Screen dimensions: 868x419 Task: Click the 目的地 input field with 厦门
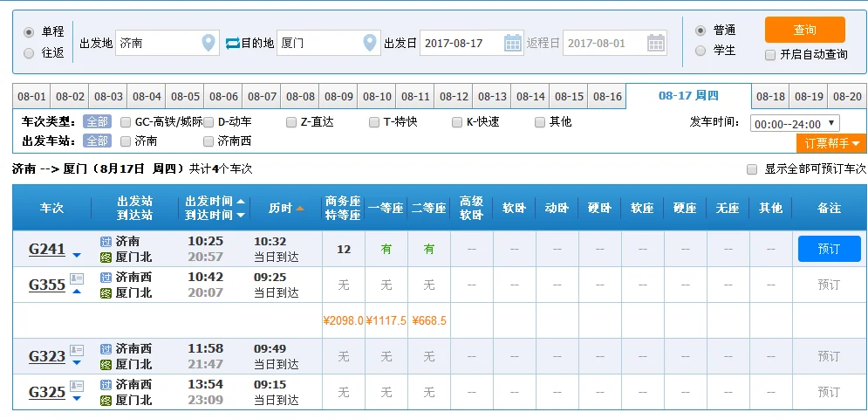pos(329,43)
